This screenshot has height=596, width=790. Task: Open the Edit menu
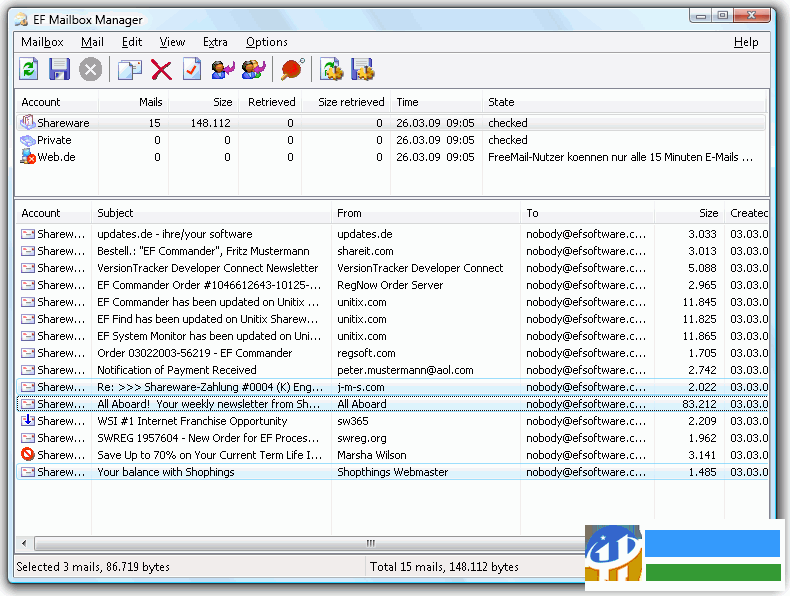[132, 42]
